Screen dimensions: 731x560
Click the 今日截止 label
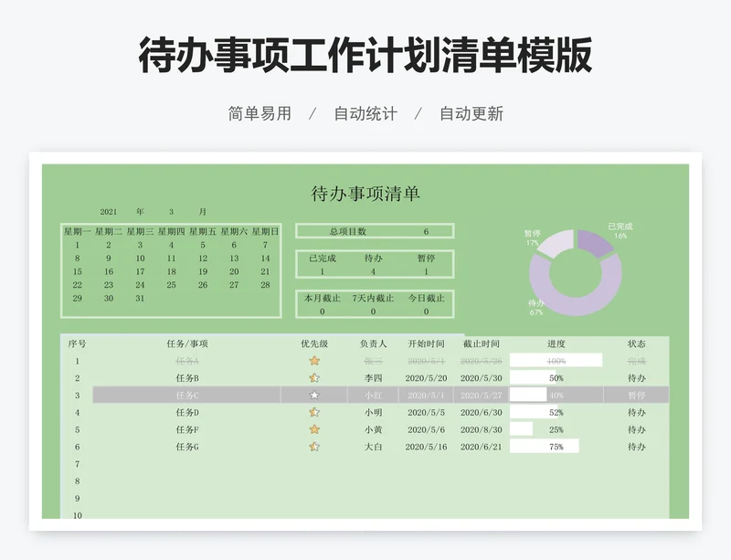[x=426, y=298]
